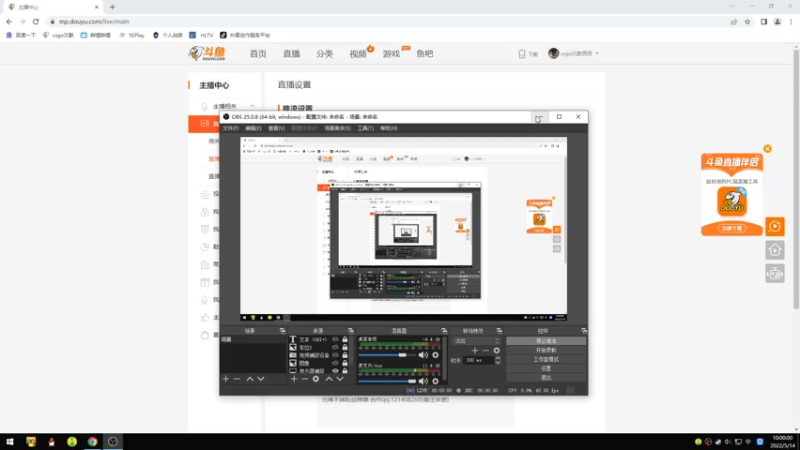Move the scene up in the Scenes panel
This screenshot has height=450, width=800.
pyautogui.click(x=250, y=379)
